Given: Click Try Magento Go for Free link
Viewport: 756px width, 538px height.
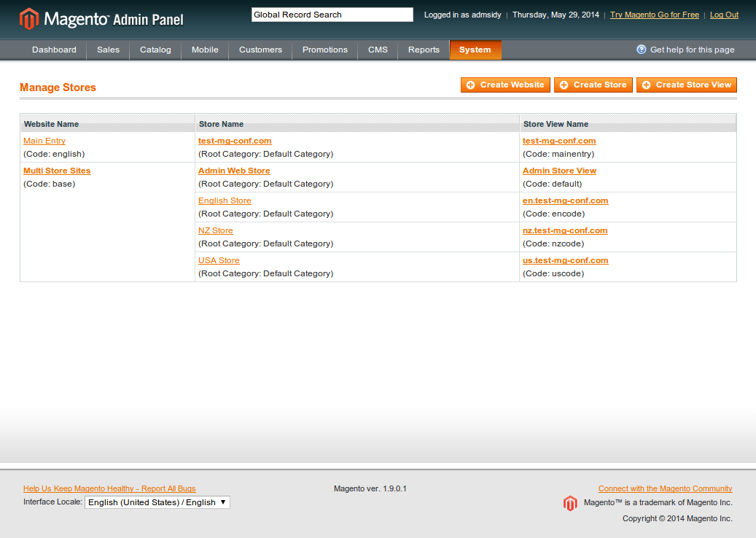Looking at the screenshot, I should (x=654, y=15).
